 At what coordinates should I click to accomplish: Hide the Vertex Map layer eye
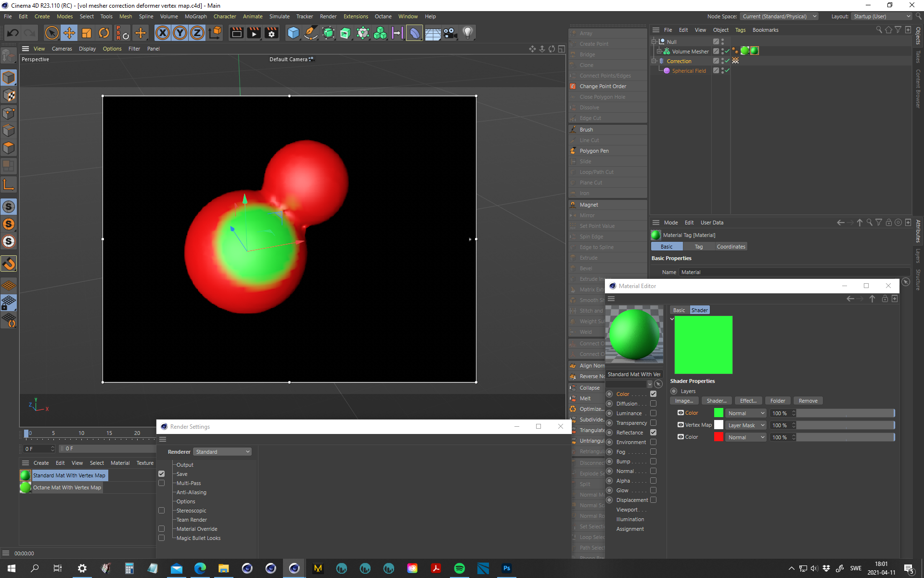click(680, 425)
